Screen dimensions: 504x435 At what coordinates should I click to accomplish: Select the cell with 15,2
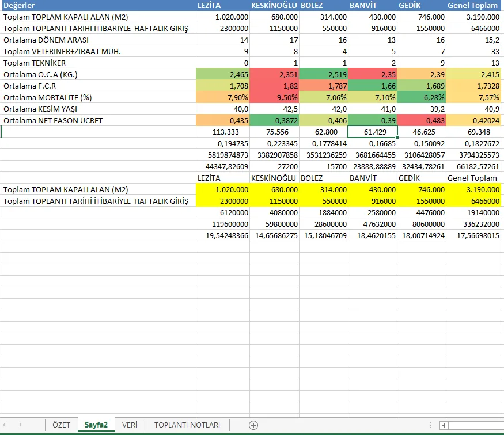(473, 40)
